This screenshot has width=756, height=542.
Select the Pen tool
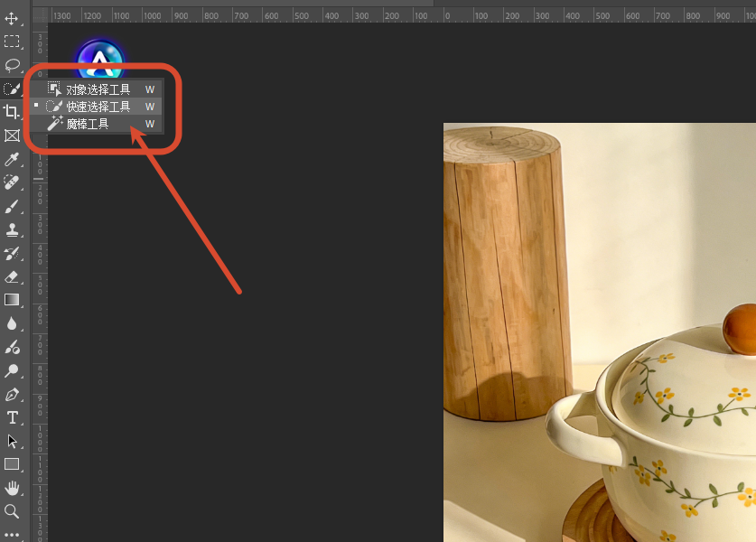12,395
